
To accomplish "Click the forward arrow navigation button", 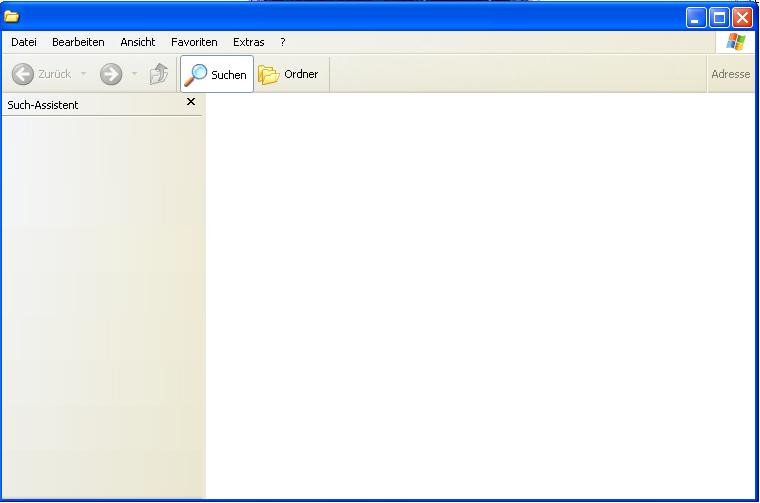I will [x=111, y=74].
